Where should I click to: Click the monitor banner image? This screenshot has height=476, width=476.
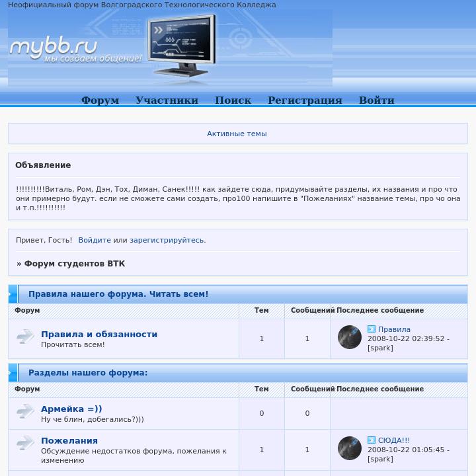point(182,46)
